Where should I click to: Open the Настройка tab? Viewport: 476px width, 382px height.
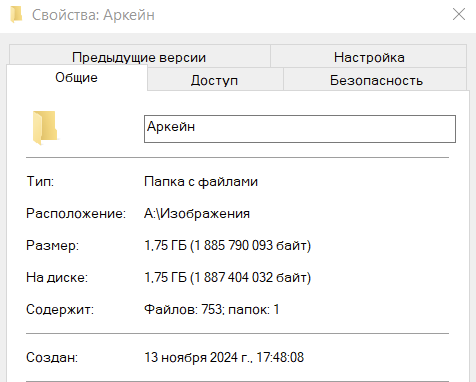369,57
